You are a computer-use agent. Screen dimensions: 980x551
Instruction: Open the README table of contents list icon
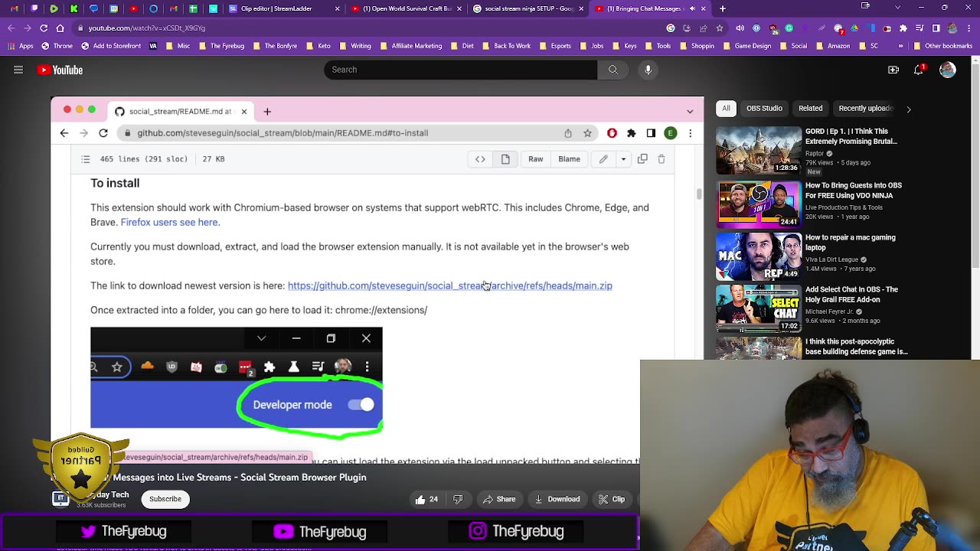pos(86,159)
